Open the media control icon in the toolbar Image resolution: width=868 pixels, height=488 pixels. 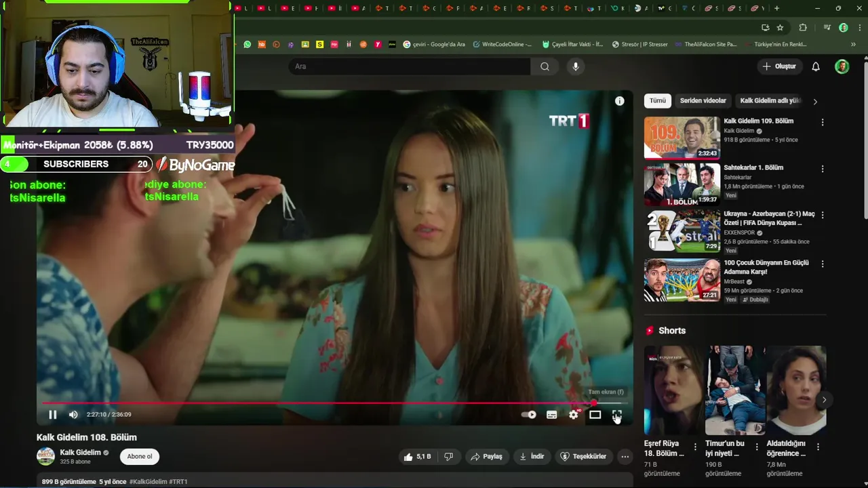[827, 28]
